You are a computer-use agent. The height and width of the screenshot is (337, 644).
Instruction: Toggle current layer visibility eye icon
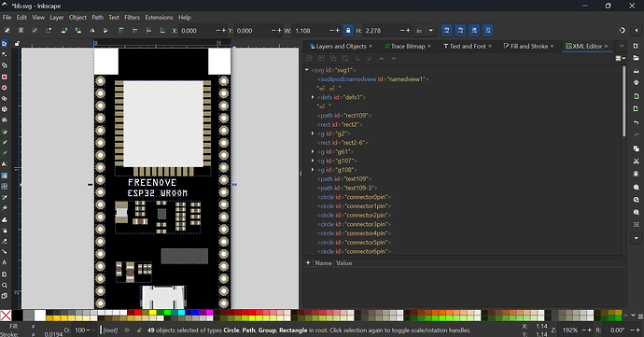(x=127, y=330)
